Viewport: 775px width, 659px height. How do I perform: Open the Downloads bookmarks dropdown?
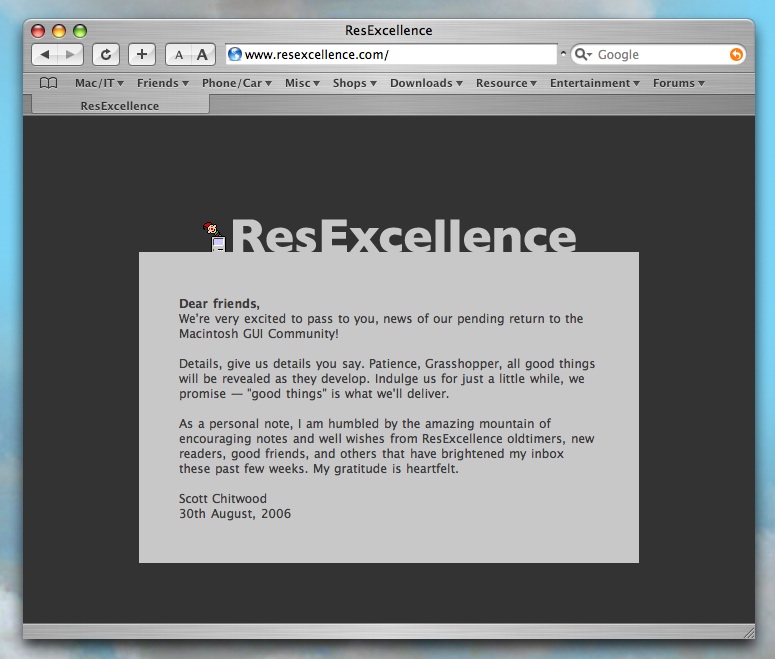[x=426, y=83]
